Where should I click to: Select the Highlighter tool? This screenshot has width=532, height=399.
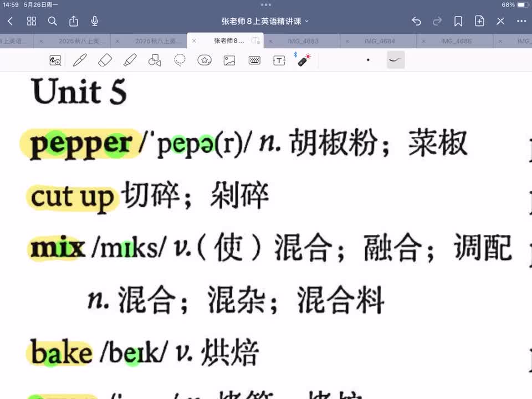130,60
